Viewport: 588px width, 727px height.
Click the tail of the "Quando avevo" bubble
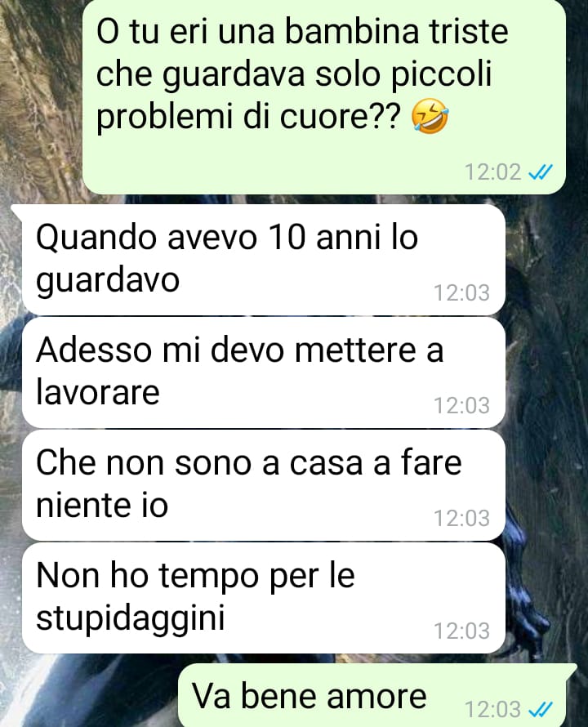[16, 210]
